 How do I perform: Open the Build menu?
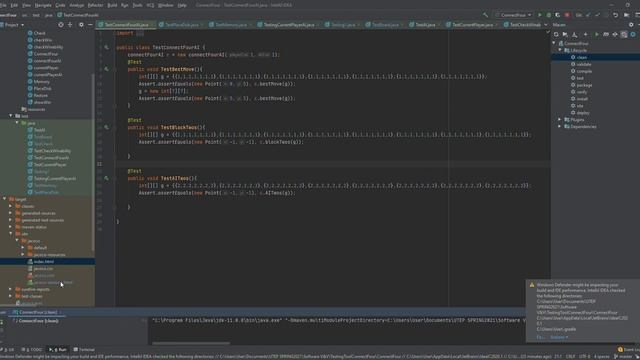click(x=112, y=5)
